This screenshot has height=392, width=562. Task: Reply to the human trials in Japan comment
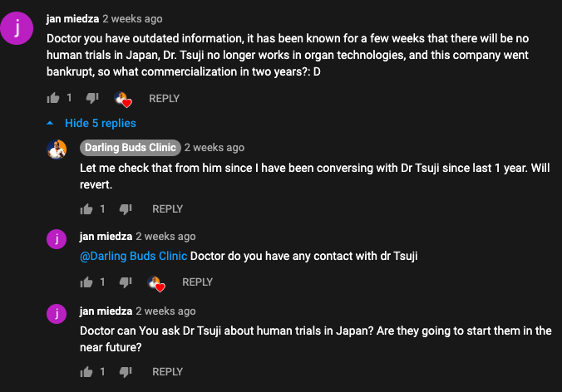point(167,372)
